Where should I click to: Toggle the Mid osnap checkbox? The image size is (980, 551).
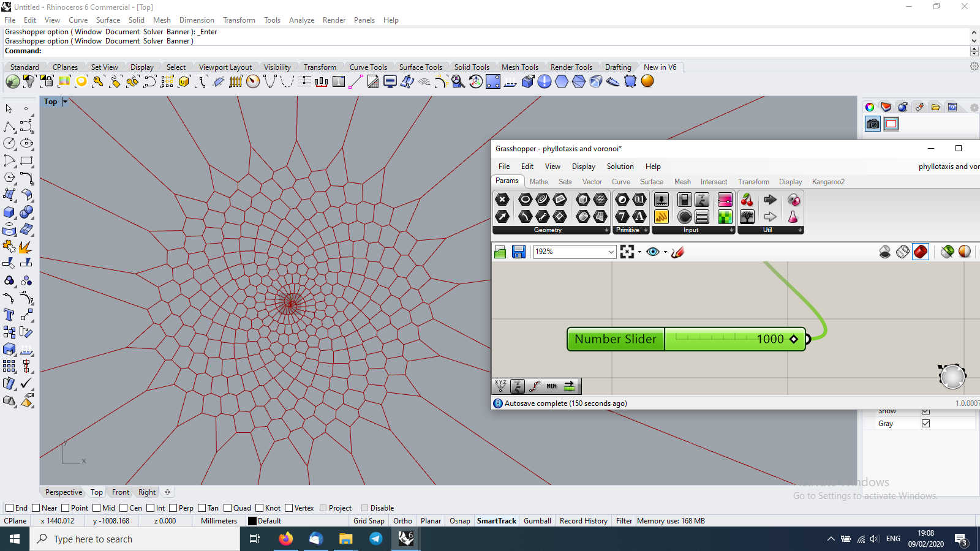(x=97, y=508)
